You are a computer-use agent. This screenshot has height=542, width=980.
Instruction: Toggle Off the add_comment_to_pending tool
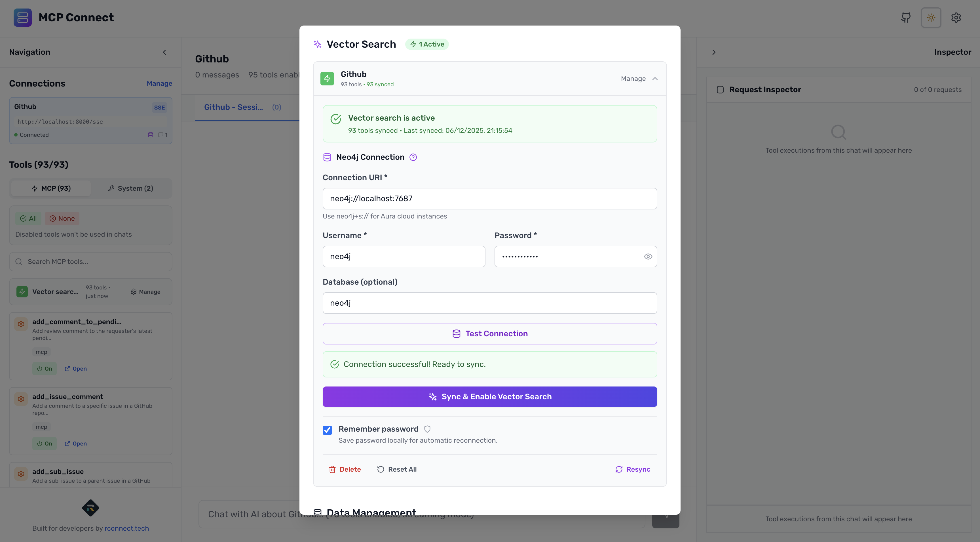pyautogui.click(x=45, y=368)
